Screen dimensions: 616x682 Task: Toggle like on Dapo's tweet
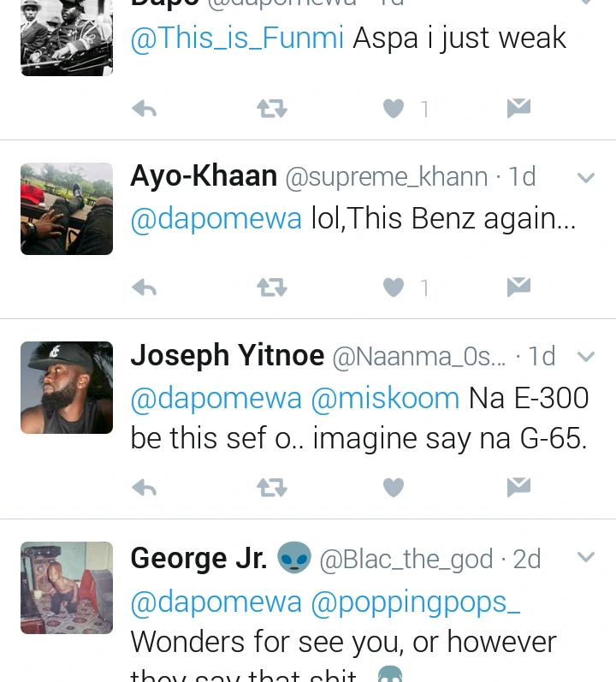pos(394,109)
